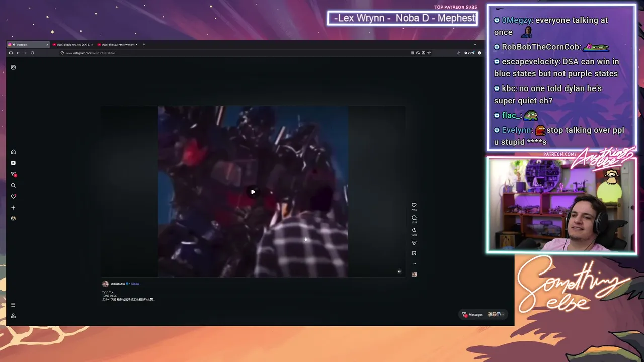Reload the Instagram page
This screenshot has height=362, width=644.
pos(32,53)
